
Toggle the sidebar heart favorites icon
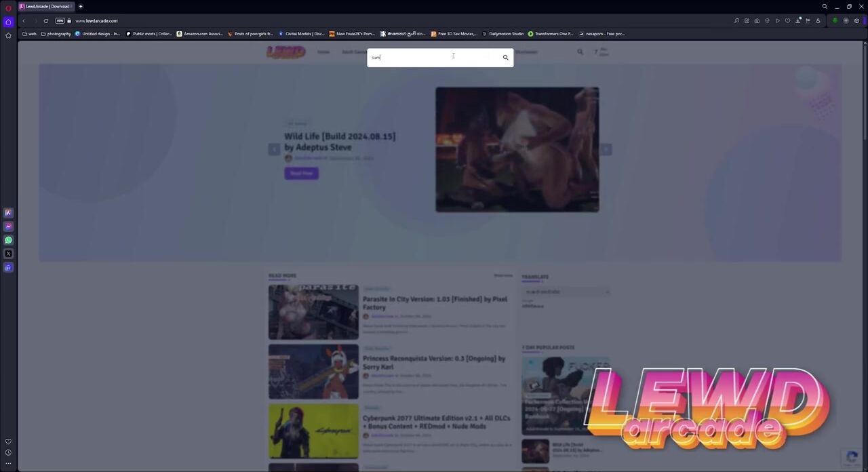(x=8, y=441)
